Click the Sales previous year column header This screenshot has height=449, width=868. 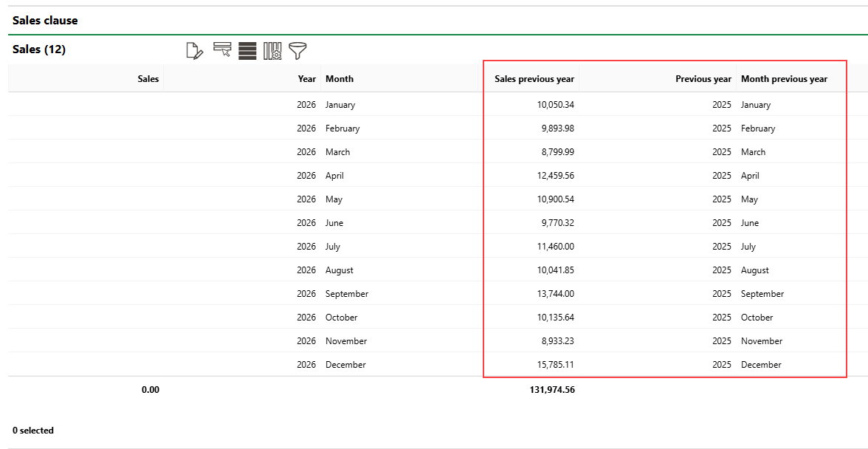tap(534, 79)
